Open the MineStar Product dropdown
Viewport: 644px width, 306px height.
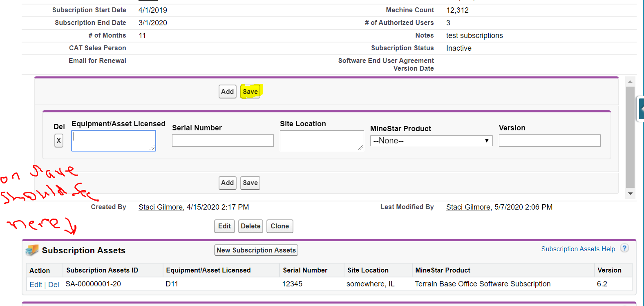(x=431, y=141)
